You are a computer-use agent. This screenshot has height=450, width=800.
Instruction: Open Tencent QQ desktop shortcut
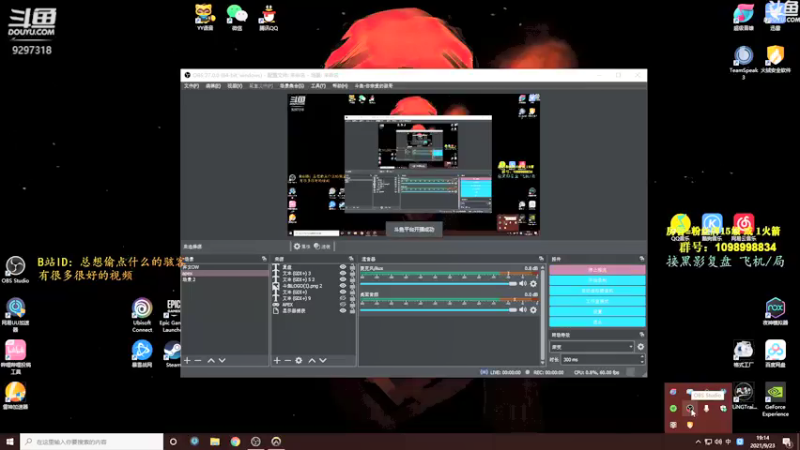pos(268,18)
